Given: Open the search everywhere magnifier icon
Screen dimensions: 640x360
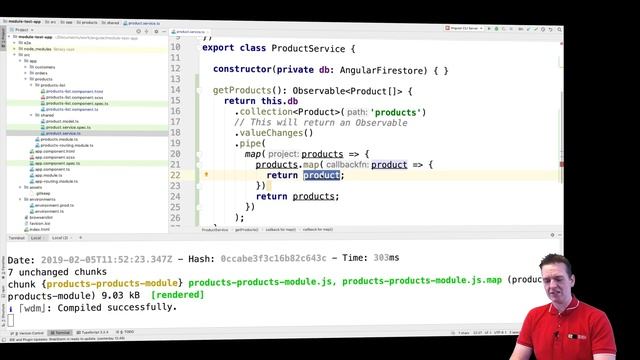Looking at the screenshot, I should point(559,29).
